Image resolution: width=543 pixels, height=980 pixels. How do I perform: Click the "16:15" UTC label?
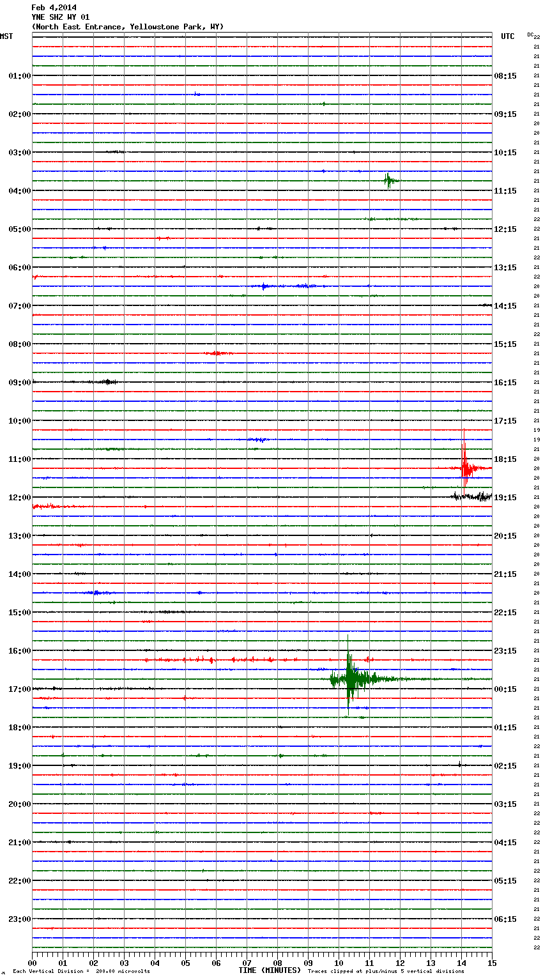[505, 383]
